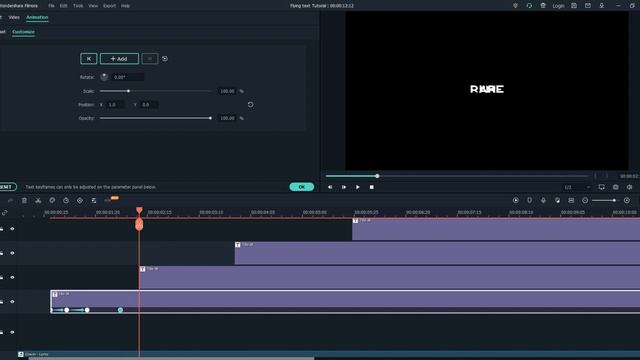Click the Opacity slider handle

[x=210, y=118]
